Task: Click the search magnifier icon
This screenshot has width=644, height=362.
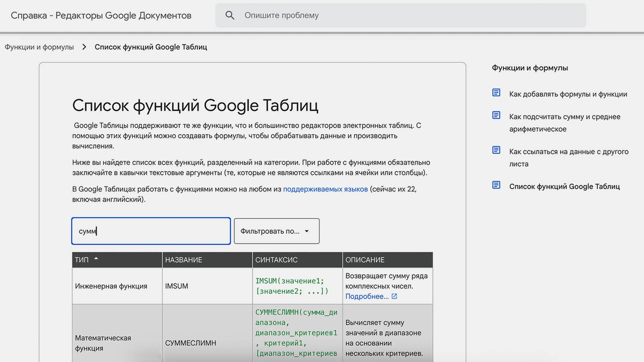Action: pos(230,15)
